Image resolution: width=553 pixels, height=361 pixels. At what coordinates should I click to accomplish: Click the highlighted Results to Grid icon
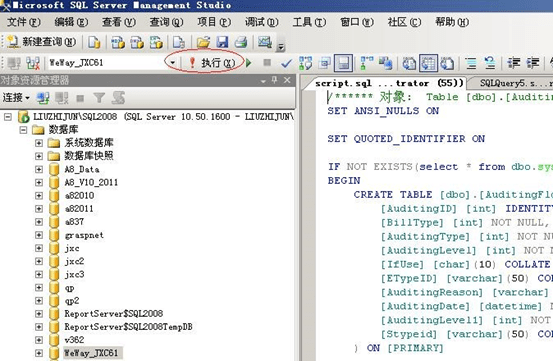pos(429,63)
